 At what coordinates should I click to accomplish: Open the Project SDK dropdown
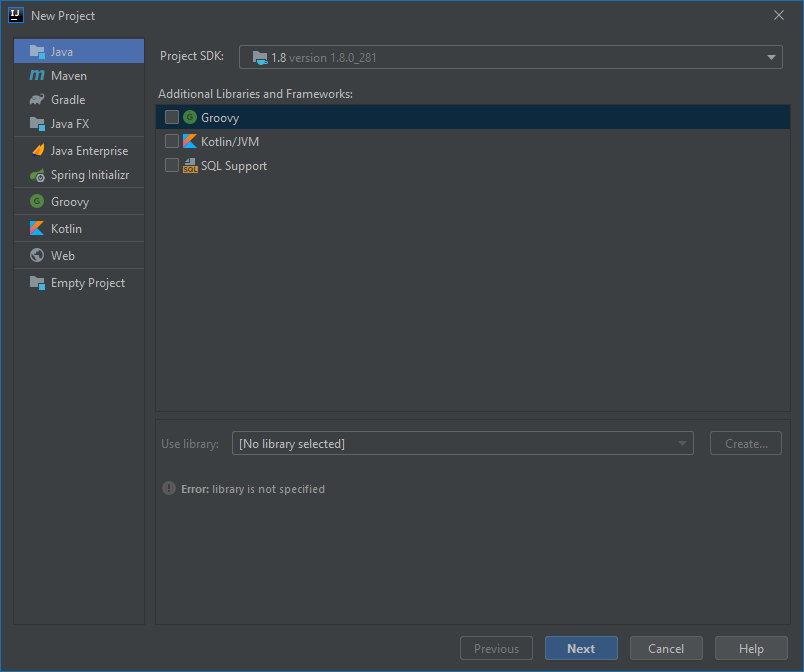coord(770,57)
